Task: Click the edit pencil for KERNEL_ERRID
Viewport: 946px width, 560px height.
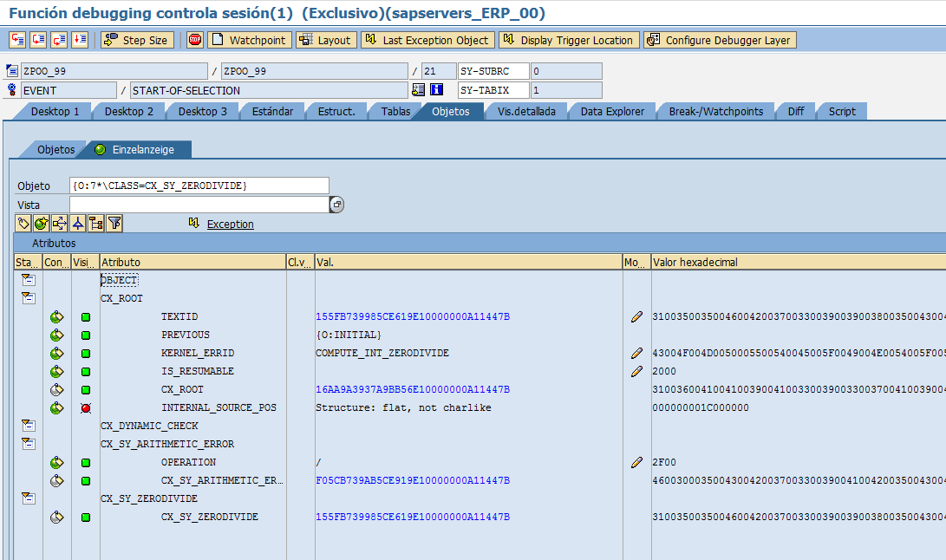Action: tap(636, 353)
